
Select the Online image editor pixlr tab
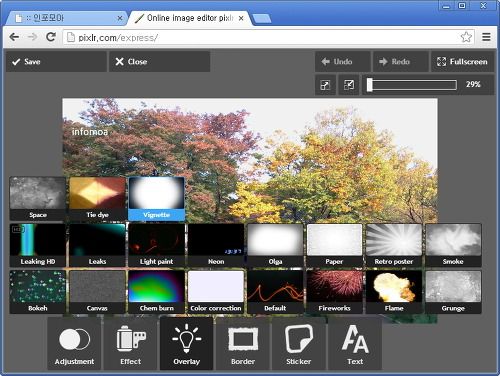tap(190, 18)
